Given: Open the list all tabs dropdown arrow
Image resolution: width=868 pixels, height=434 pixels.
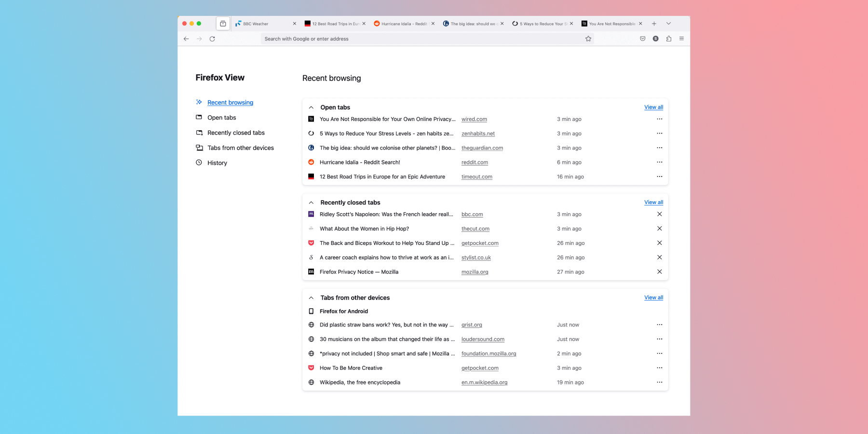Looking at the screenshot, I should [668, 24].
